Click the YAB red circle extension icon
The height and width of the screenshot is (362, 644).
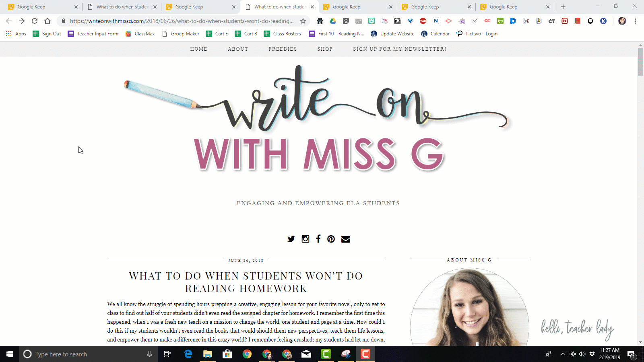tap(423, 21)
